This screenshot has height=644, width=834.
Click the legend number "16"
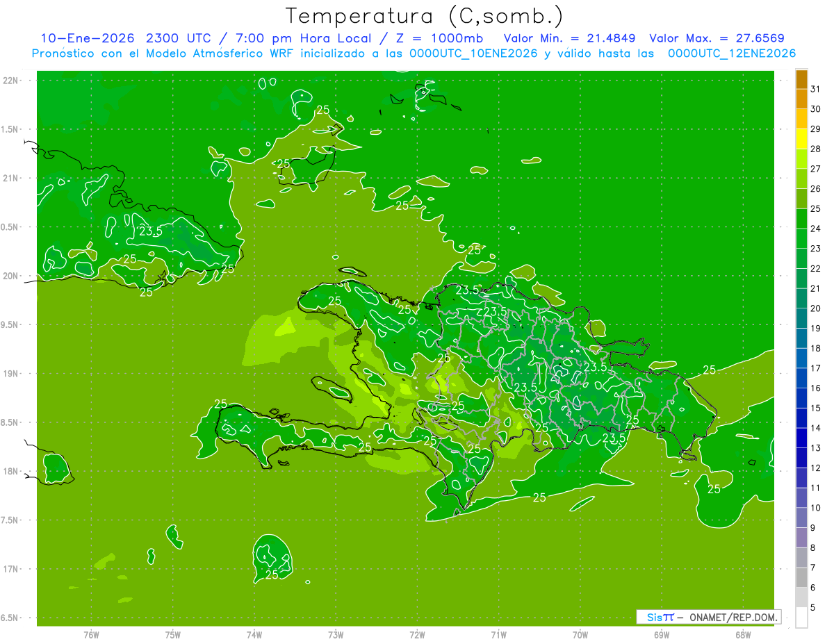click(816, 388)
